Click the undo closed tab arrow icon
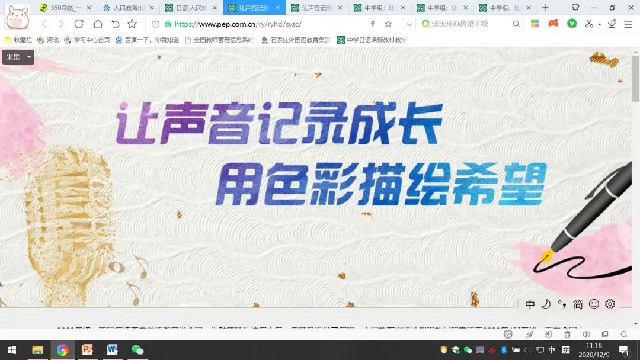Screen dimensions: 640x360 click(116, 24)
